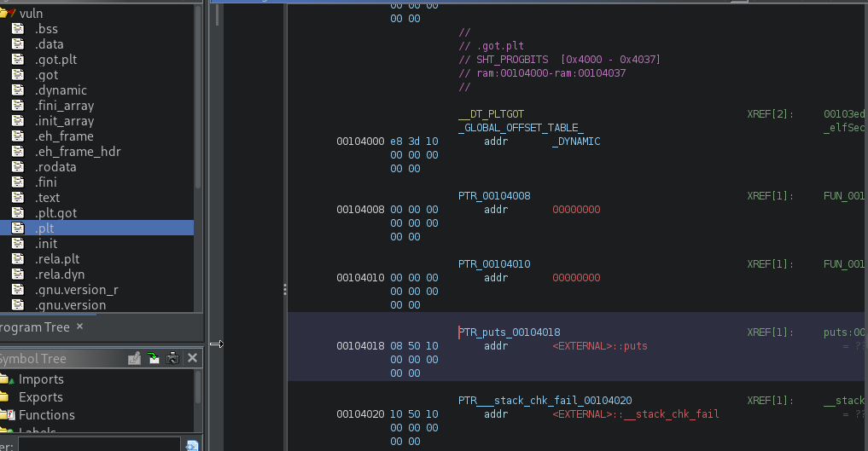The image size is (868, 451).
Task: Click the Program Tree vertical scrollbar
Action: [x=198, y=128]
